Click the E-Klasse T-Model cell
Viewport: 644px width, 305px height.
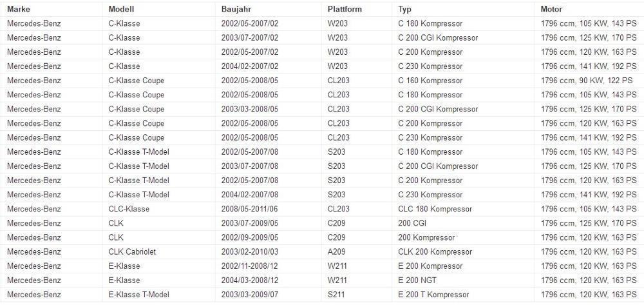coord(138,295)
